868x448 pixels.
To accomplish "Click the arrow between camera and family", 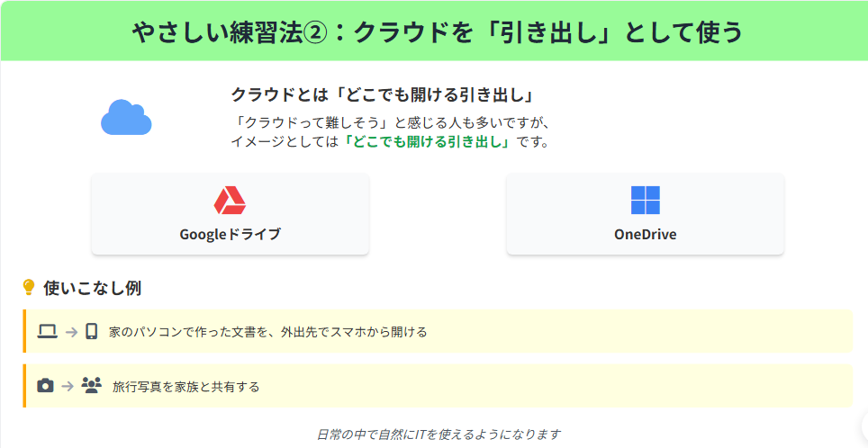I will [68, 386].
